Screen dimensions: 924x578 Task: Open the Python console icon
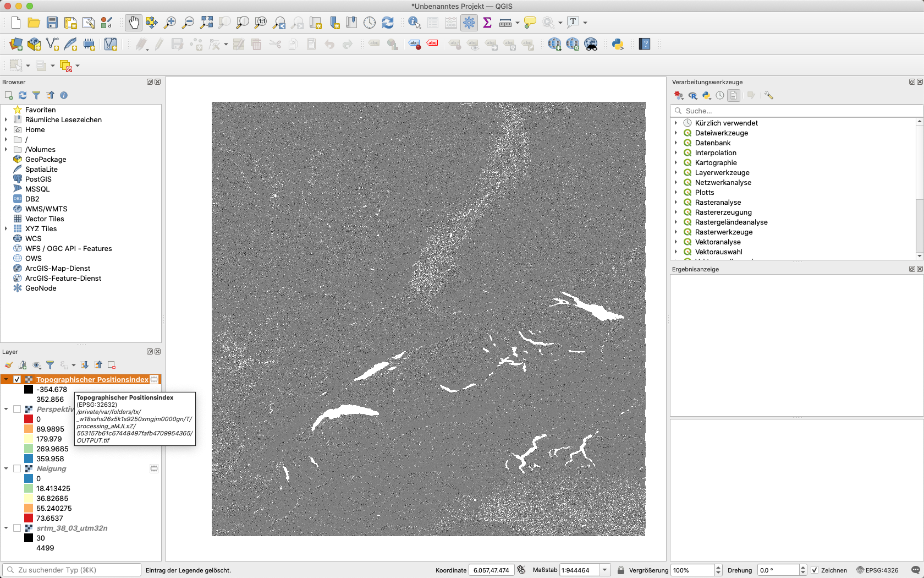618,45
